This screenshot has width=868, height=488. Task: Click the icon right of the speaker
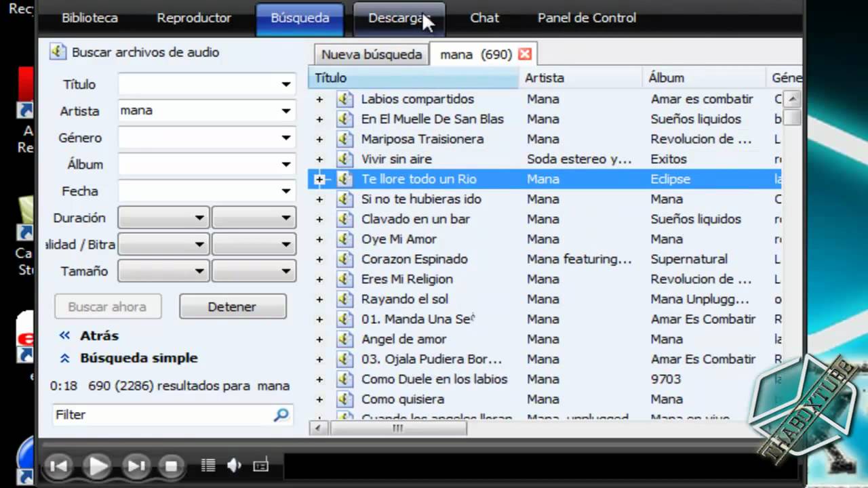261,465
